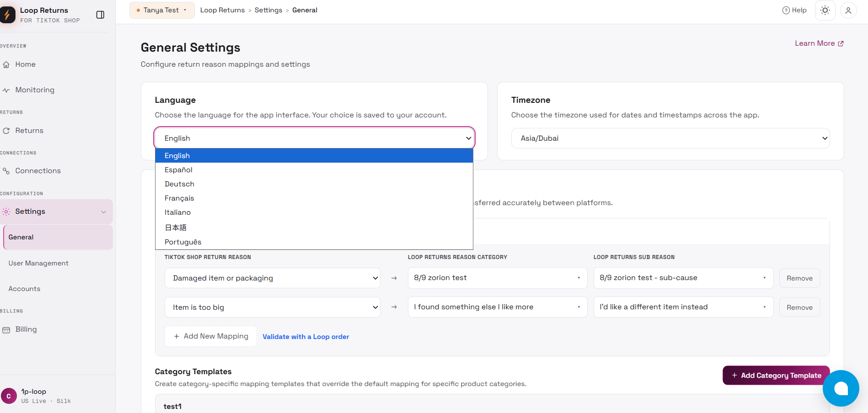Image resolution: width=868 pixels, height=413 pixels.
Task: Open Returns in sidebar
Action: [x=55, y=131]
